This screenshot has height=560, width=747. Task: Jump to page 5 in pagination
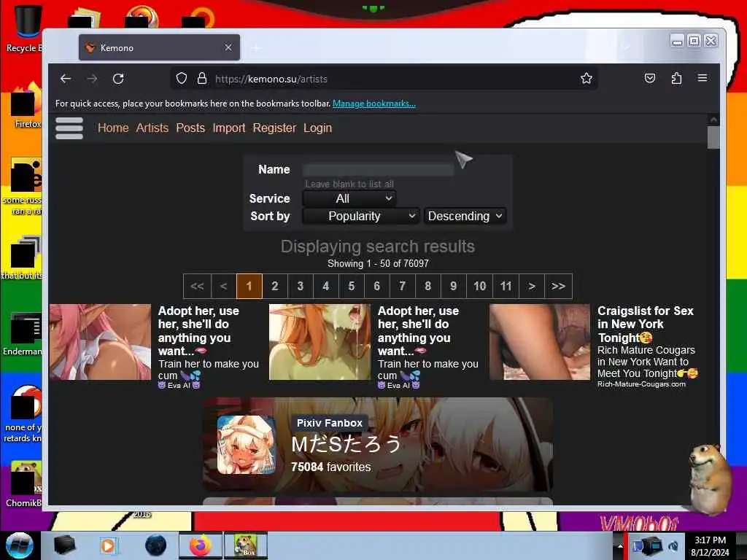pos(352,286)
